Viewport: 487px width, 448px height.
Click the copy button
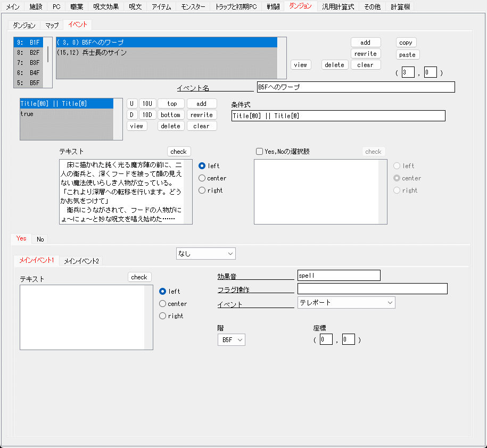[x=406, y=43]
